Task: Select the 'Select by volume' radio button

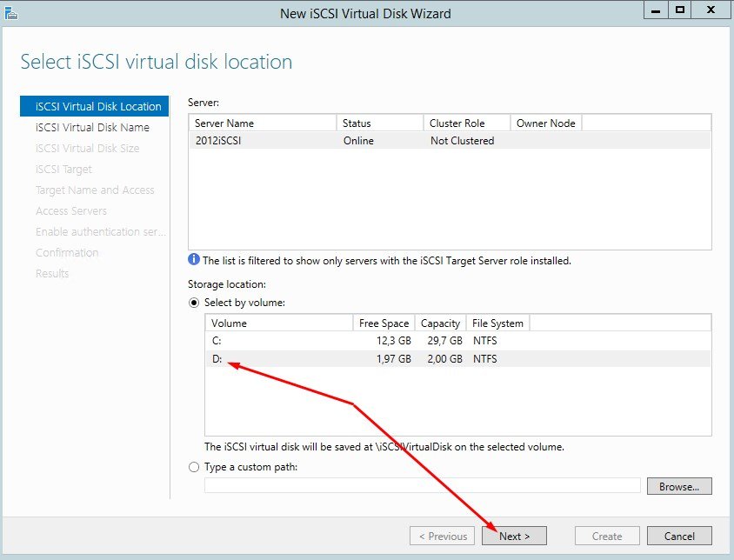Action: coord(194,303)
